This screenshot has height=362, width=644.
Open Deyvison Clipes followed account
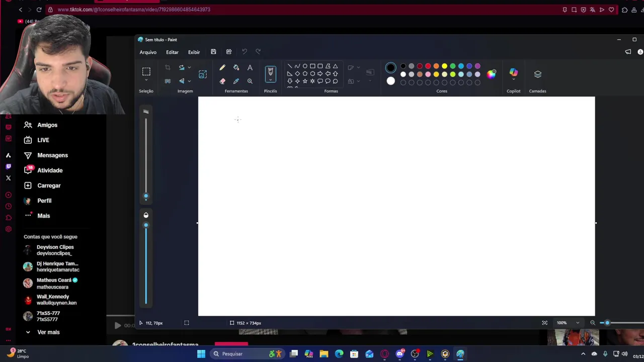[x=49, y=250]
